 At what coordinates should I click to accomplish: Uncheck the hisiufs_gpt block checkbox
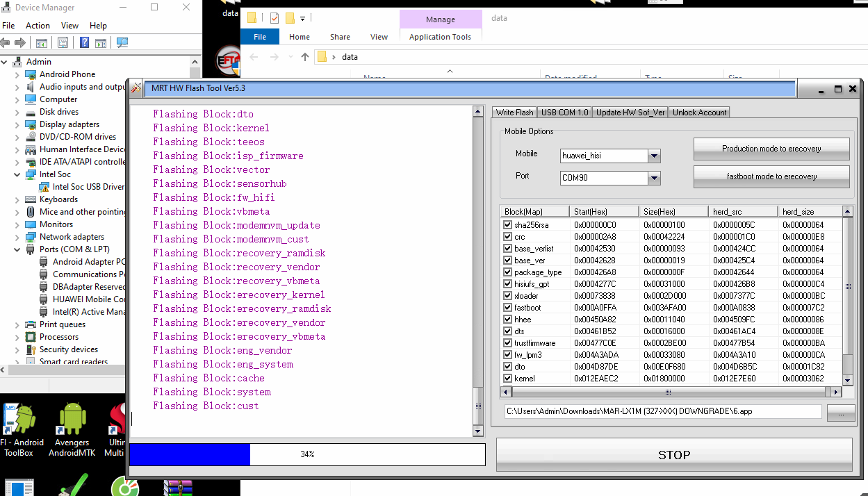click(508, 284)
